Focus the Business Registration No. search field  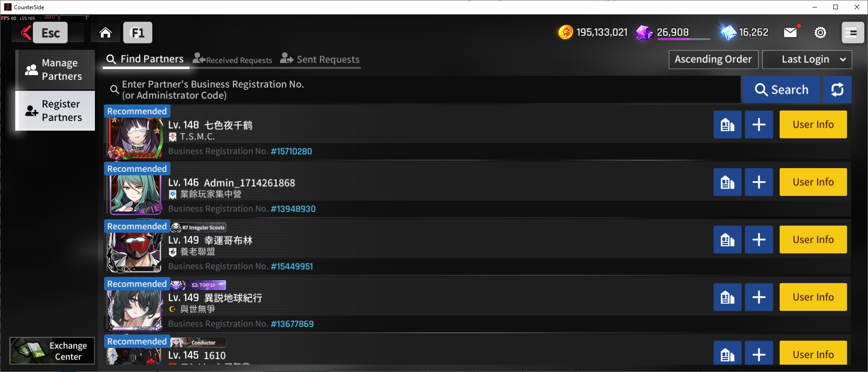[423, 90]
